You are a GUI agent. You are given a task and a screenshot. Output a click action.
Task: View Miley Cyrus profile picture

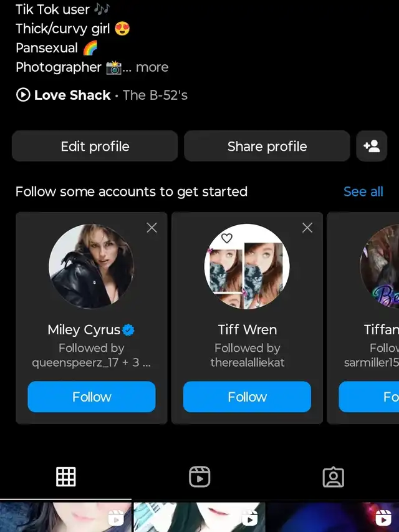click(92, 266)
